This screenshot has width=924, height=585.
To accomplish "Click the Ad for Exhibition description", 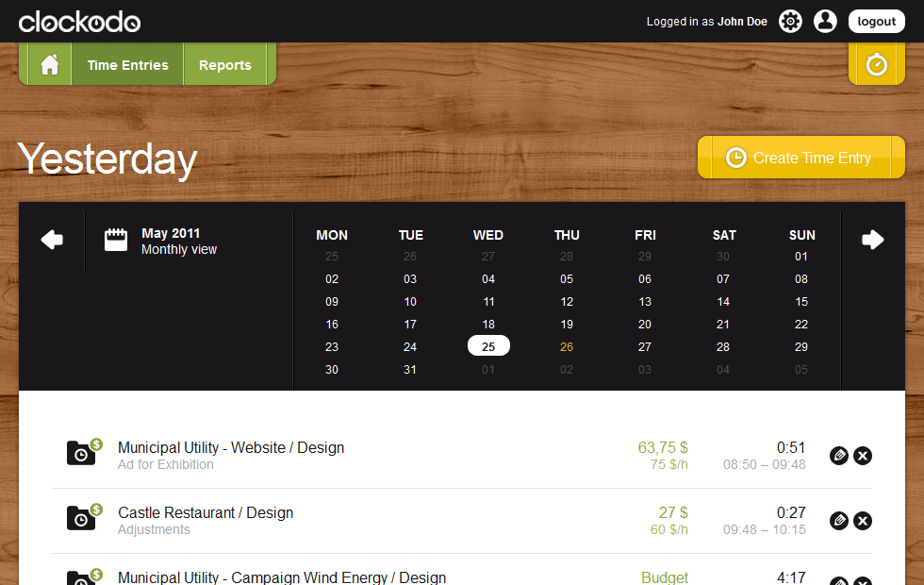I will click(166, 464).
